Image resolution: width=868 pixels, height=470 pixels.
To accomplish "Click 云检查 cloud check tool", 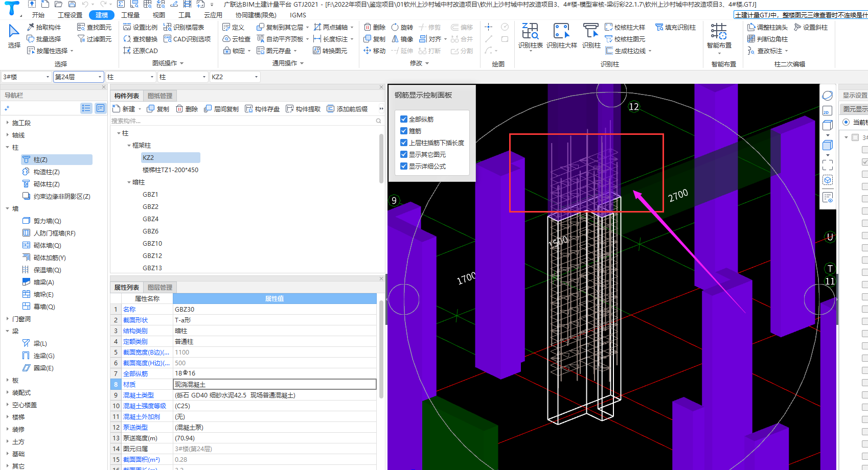I will tap(236, 39).
